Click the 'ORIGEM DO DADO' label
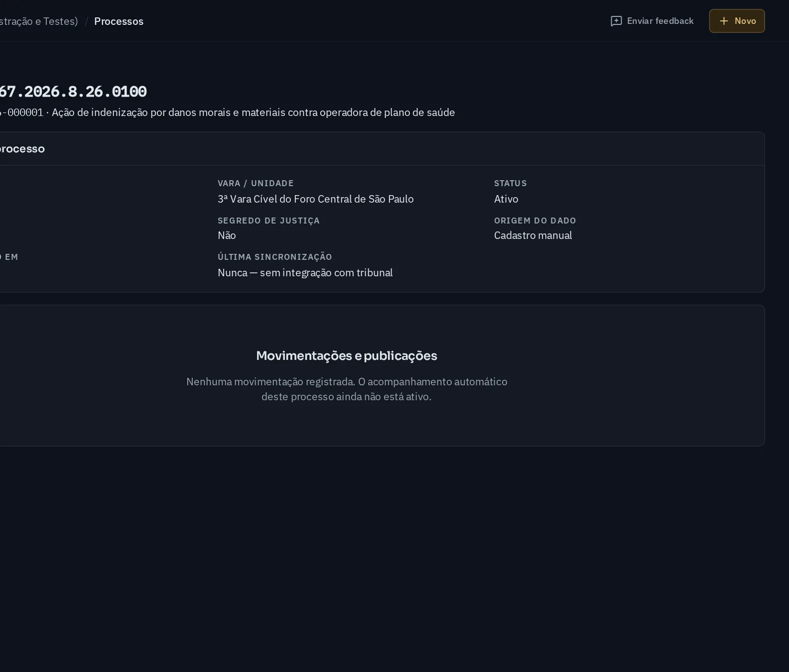Image resolution: width=789 pixels, height=672 pixels. pos(535,221)
